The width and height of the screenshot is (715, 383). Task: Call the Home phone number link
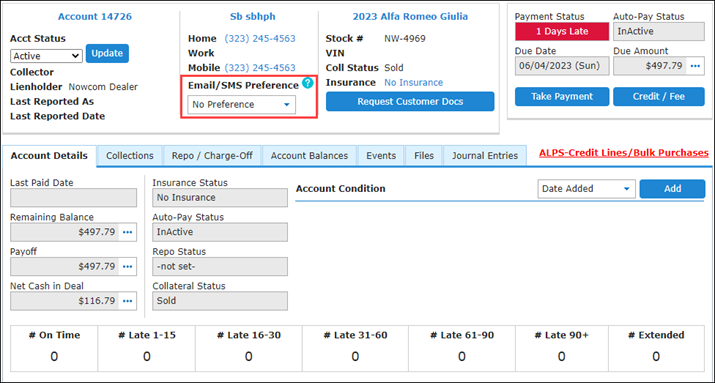pyautogui.click(x=260, y=39)
